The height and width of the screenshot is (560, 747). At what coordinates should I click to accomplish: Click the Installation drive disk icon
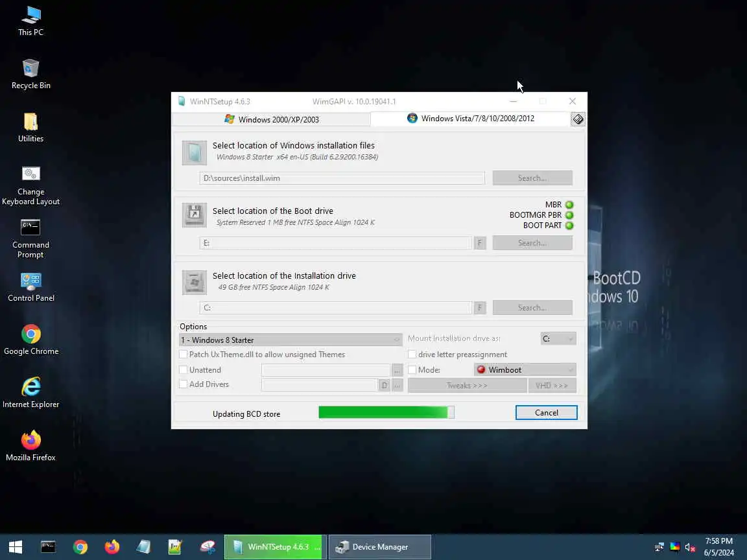click(x=195, y=283)
